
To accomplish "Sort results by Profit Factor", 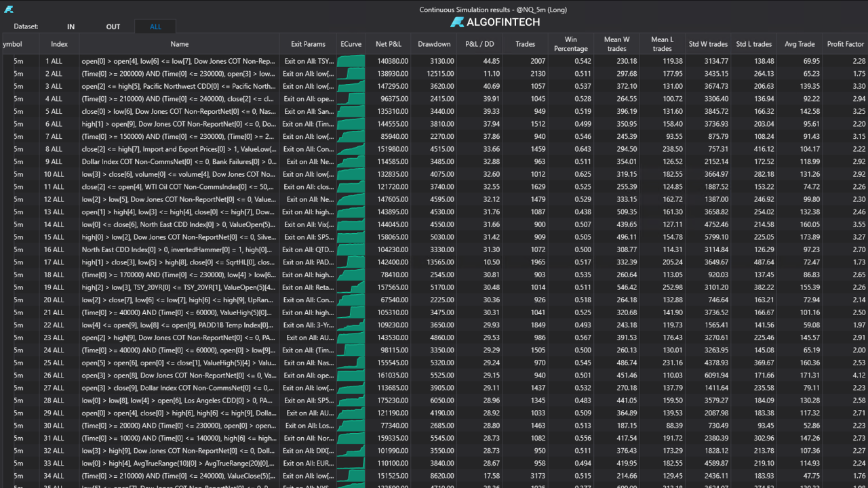I will point(845,43).
